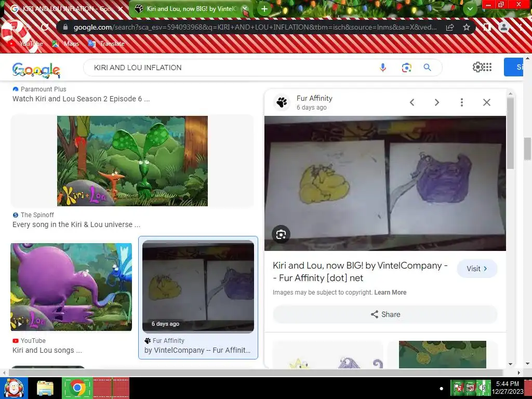Open Every song in the Kiri & Lou universe

pos(76,224)
